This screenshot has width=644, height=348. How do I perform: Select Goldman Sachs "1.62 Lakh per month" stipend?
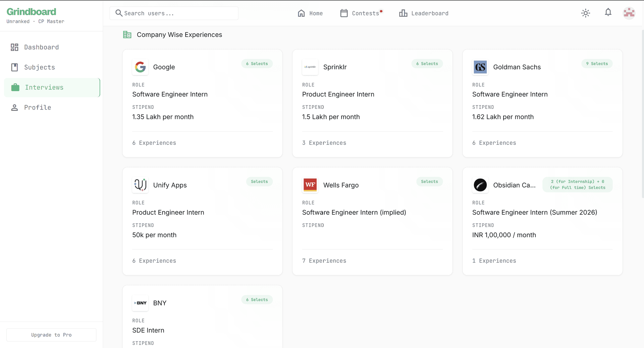(503, 117)
